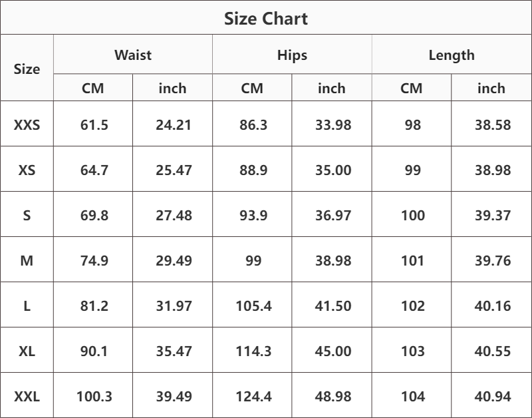The width and height of the screenshot is (532, 418).
Task: Click the 40.94 length inch cell
Action: [x=493, y=397]
